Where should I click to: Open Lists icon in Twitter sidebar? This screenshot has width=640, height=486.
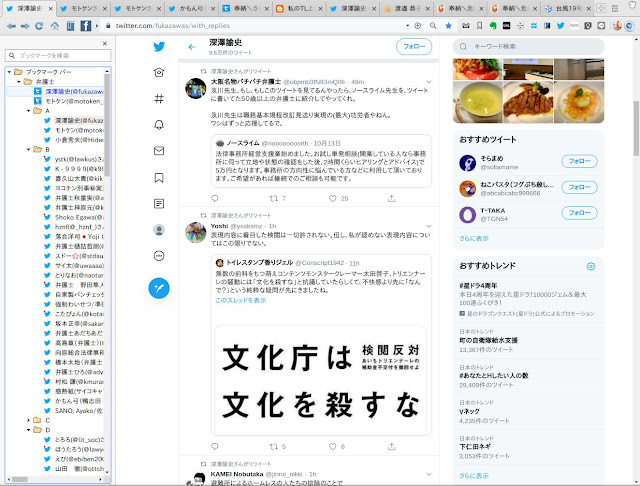point(159,203)
